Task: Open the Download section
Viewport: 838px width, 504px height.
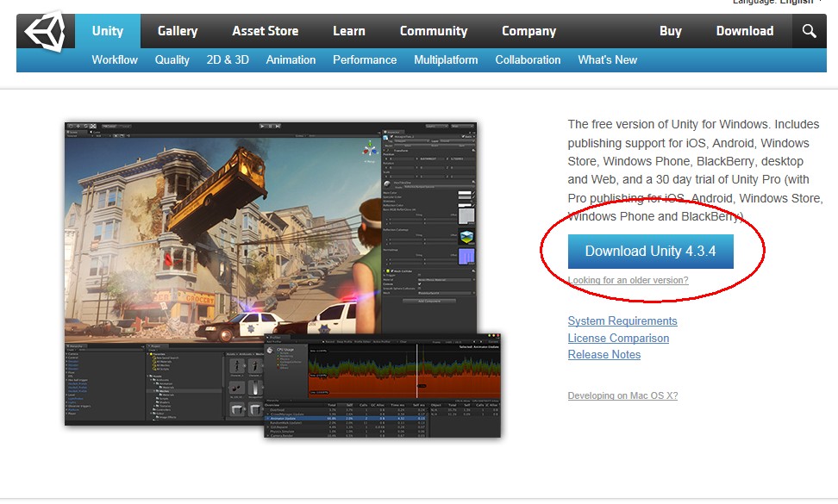Action: (744, 31)
